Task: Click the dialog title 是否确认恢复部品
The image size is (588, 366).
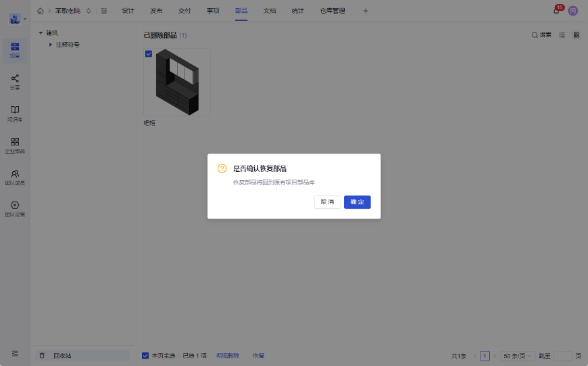Action: pos(260,168)
